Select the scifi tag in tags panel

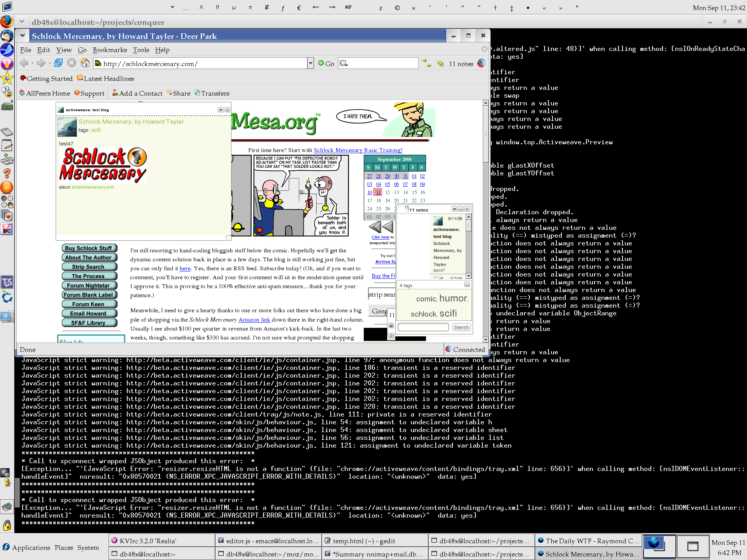click(448, 313)
